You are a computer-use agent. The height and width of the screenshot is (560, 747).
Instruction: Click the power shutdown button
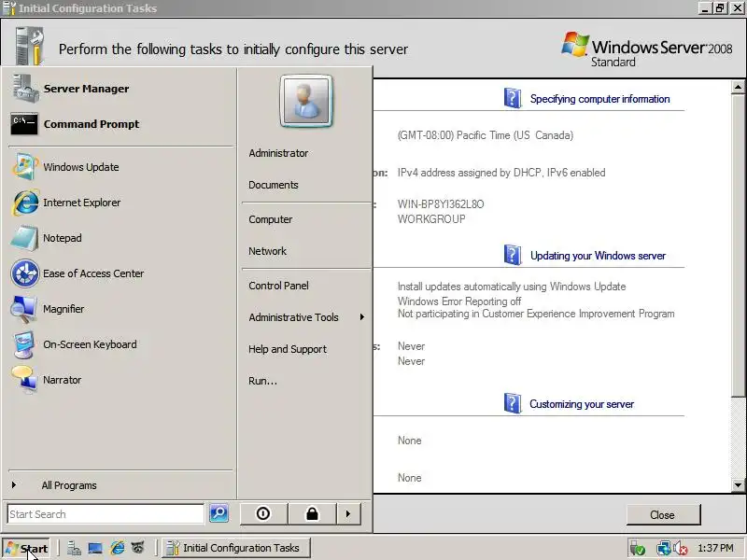pyautogui.click(x=263, y=514)
